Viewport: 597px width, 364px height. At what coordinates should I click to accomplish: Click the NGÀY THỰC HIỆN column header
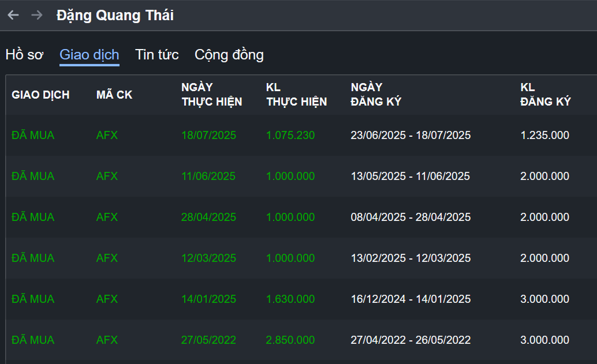coord(212,95)
